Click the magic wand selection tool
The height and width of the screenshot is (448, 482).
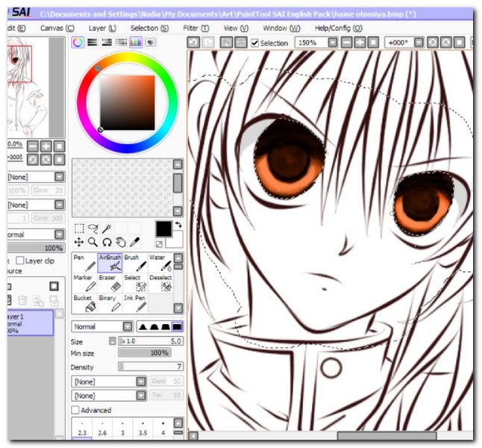(x=107, y=228)
